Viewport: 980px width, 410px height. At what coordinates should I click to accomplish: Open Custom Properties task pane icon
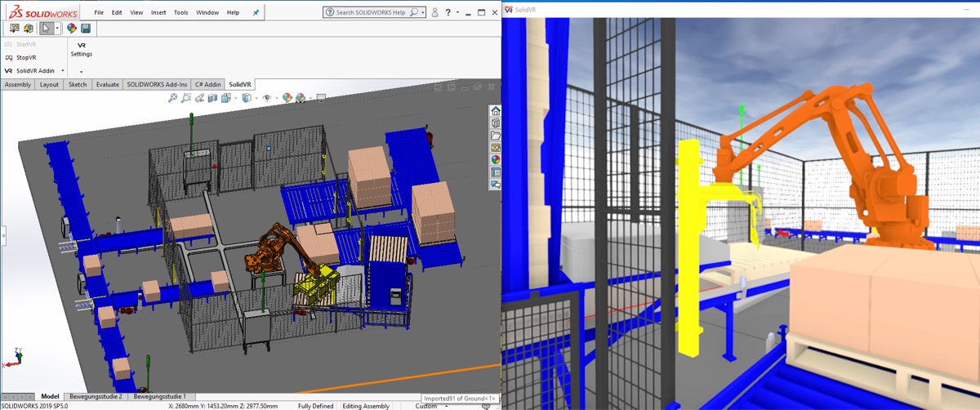(495, 172)
